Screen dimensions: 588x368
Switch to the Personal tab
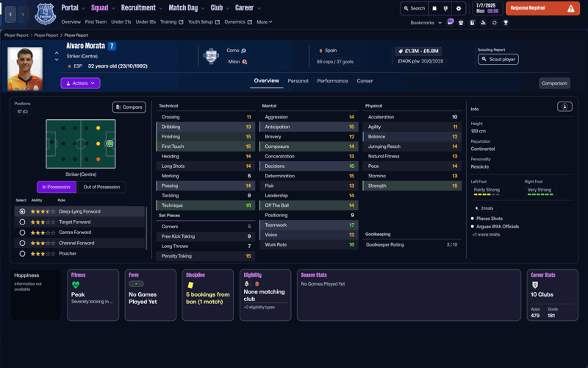point(298,81)
